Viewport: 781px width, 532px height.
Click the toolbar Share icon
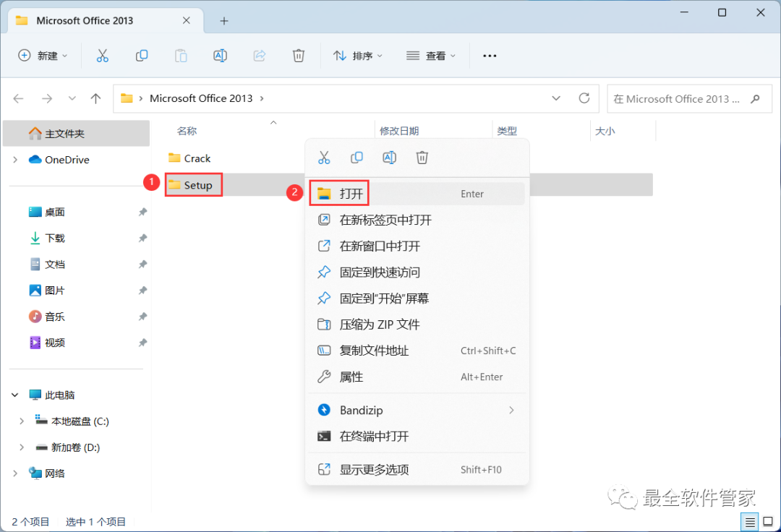coord(260,56)
